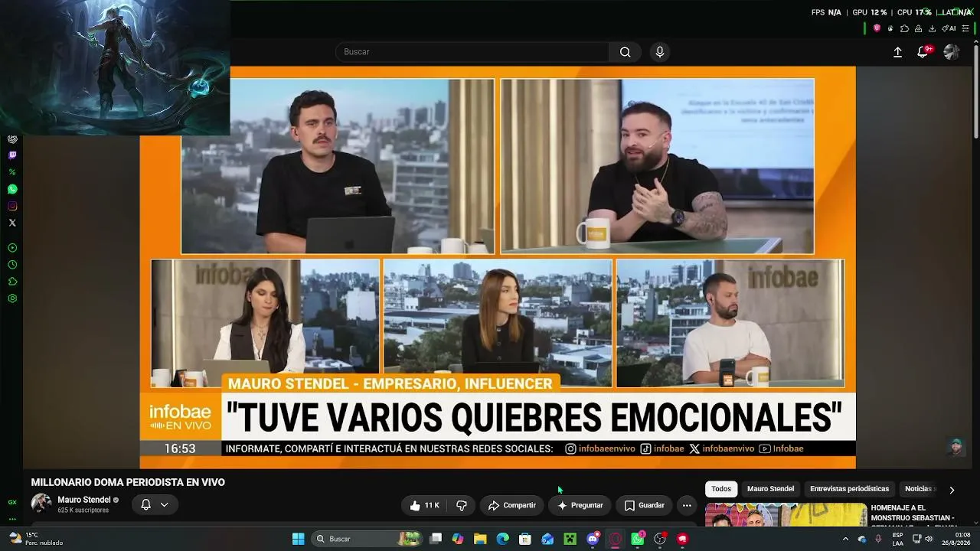This screenshot has width=980, height=551.
Task: Open Task View from the taskbar
Action: tap(436, 539)
